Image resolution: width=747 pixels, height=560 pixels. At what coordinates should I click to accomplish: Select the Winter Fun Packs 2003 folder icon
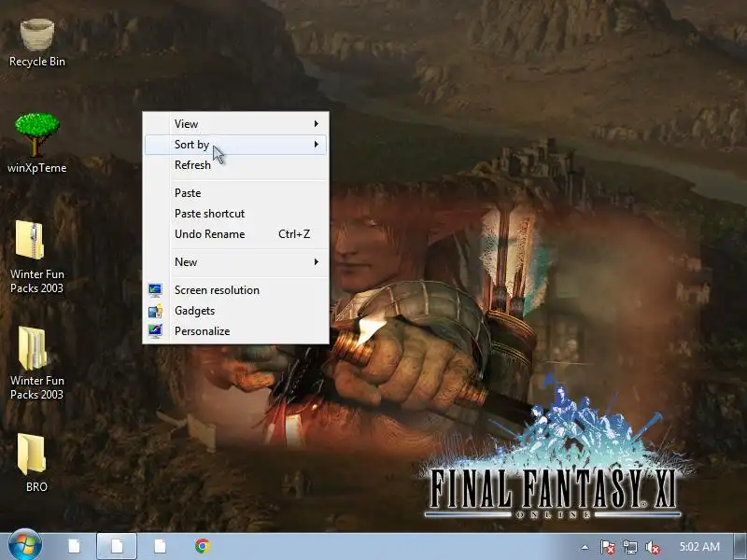point(33,348)
